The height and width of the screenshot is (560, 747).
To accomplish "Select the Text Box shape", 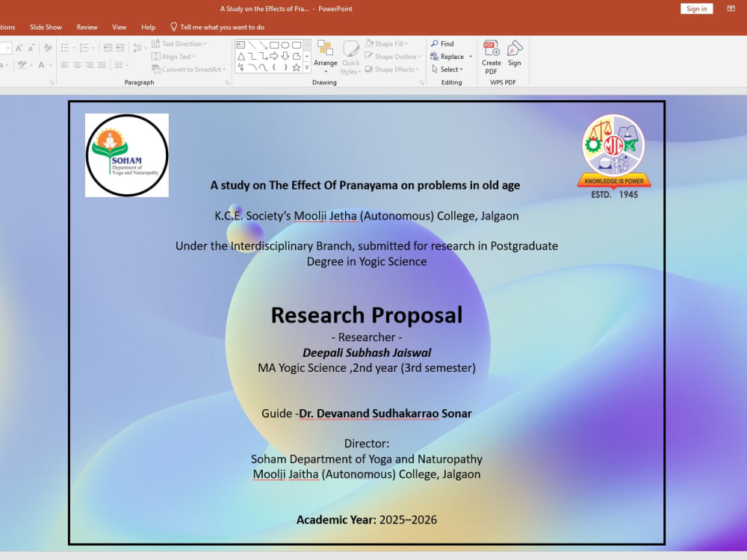I will pyautogui.click(x=241, y=45).
